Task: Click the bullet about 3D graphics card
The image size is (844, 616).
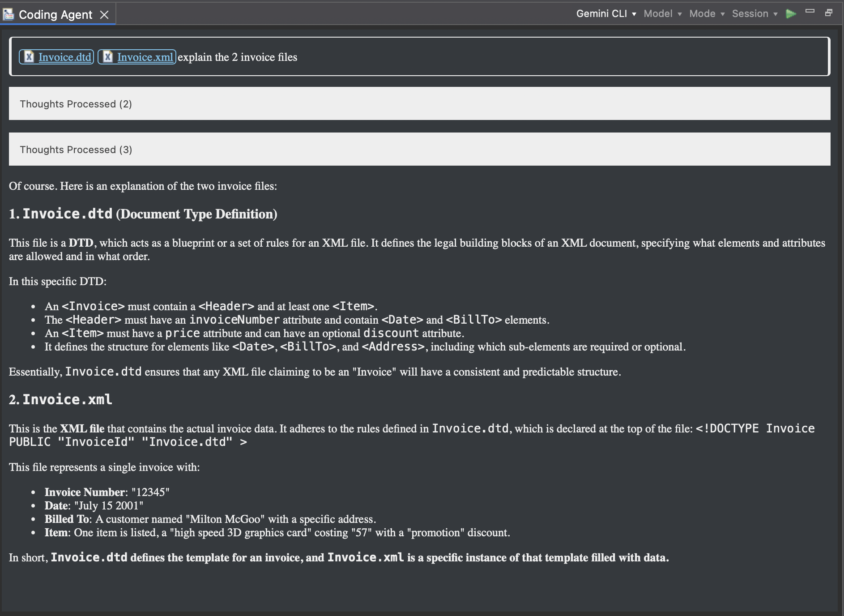Action: coord(277,532)
